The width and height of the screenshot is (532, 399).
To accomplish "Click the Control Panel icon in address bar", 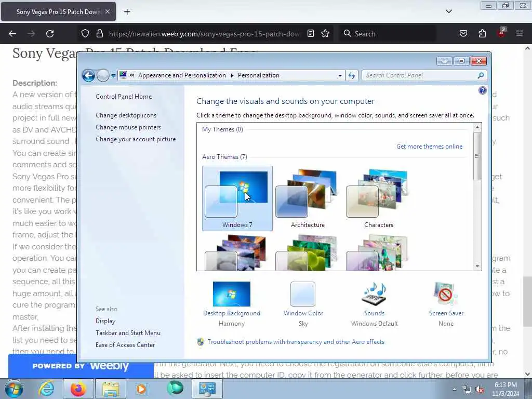I will (123, 75).
